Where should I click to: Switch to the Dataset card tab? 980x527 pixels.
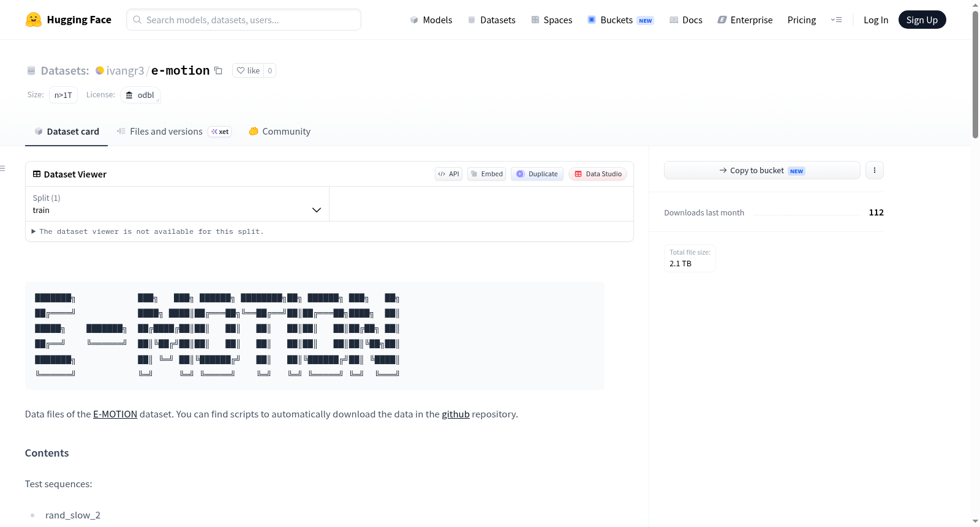pyautogui.click(x=67, y=132)
